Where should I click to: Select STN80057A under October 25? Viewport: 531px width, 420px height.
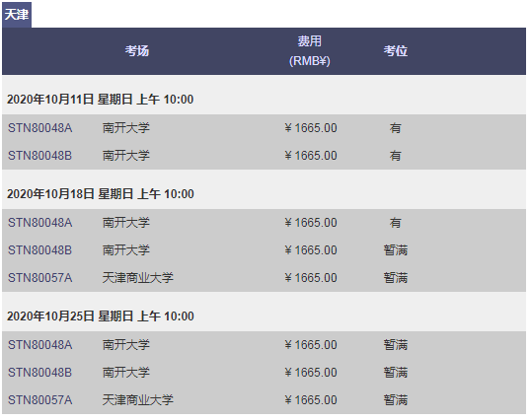click(x=39, y=400)
